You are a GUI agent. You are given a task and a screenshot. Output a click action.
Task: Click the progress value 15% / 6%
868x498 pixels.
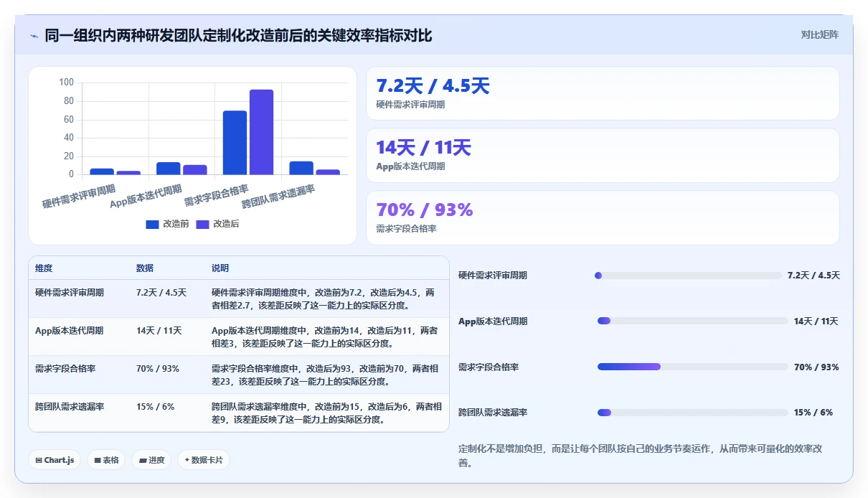coord(813,413)
